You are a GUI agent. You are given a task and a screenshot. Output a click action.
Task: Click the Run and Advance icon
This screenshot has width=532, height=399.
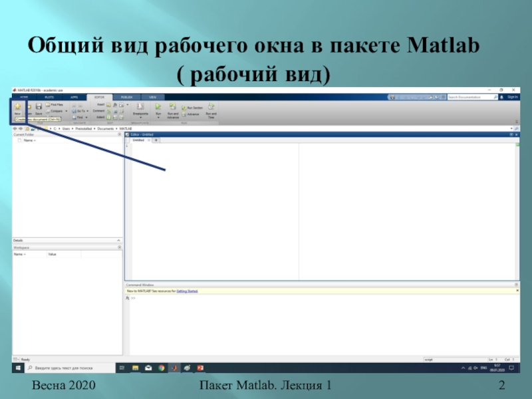click(x=173, y=106)
